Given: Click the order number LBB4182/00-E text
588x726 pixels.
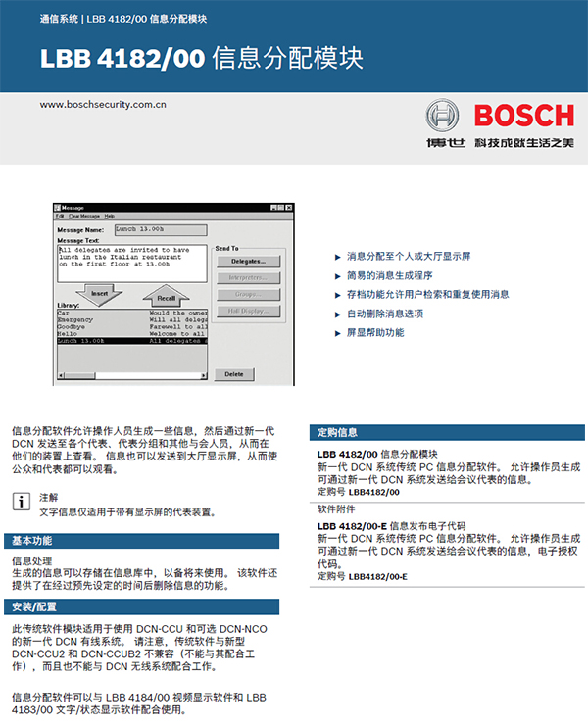Looking at the screenshot, I should 378,577.
